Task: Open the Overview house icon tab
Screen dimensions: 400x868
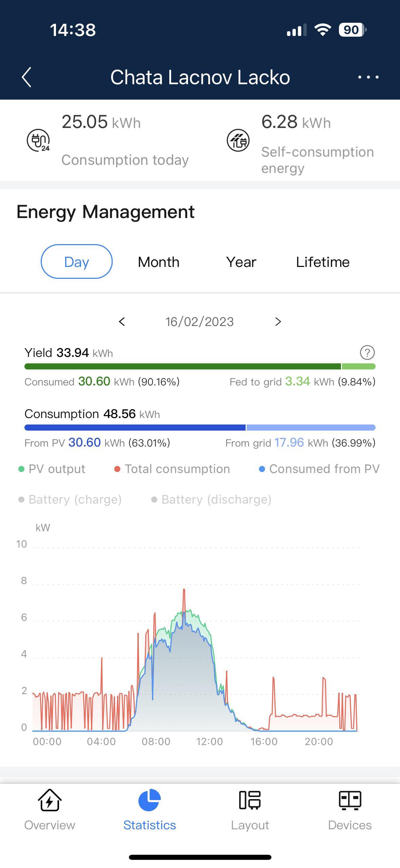Action: click(50, 800)
